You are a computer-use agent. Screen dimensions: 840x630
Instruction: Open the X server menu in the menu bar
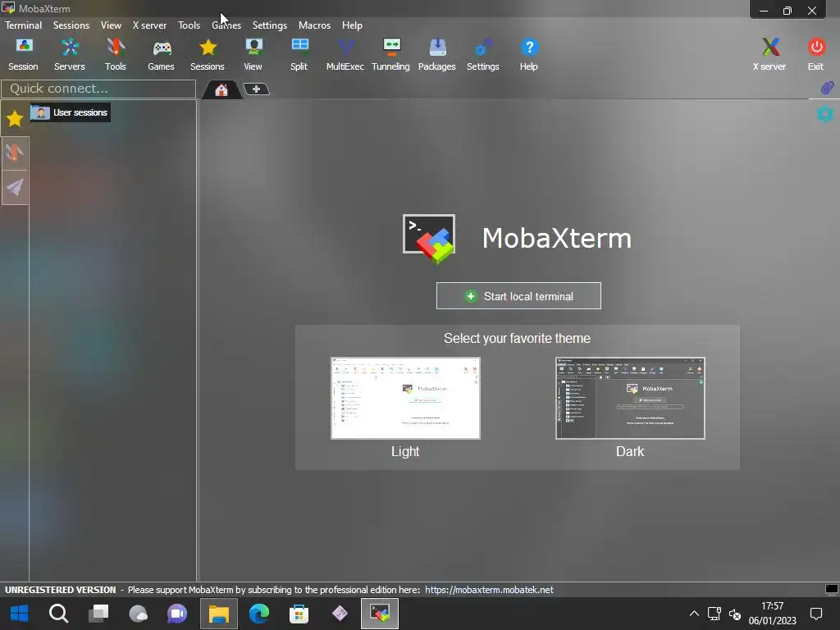click(149, 25)
